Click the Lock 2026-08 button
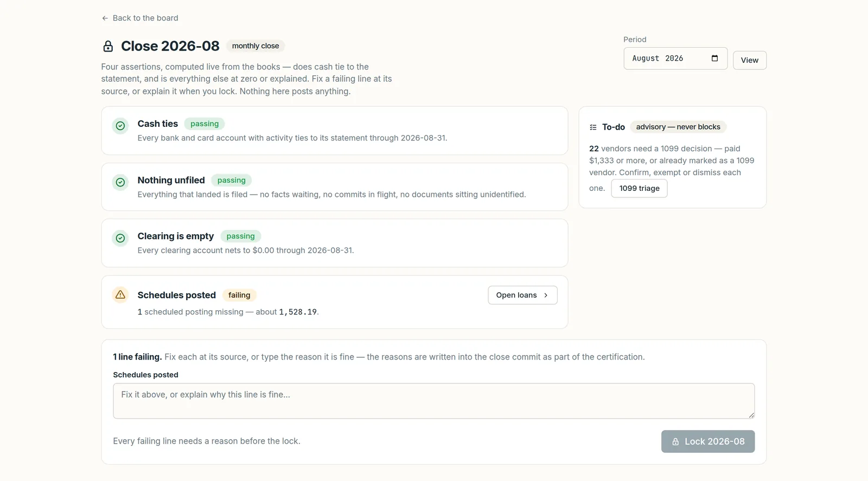Viewport: 868px width, 481px height. [x=708, y=441]
